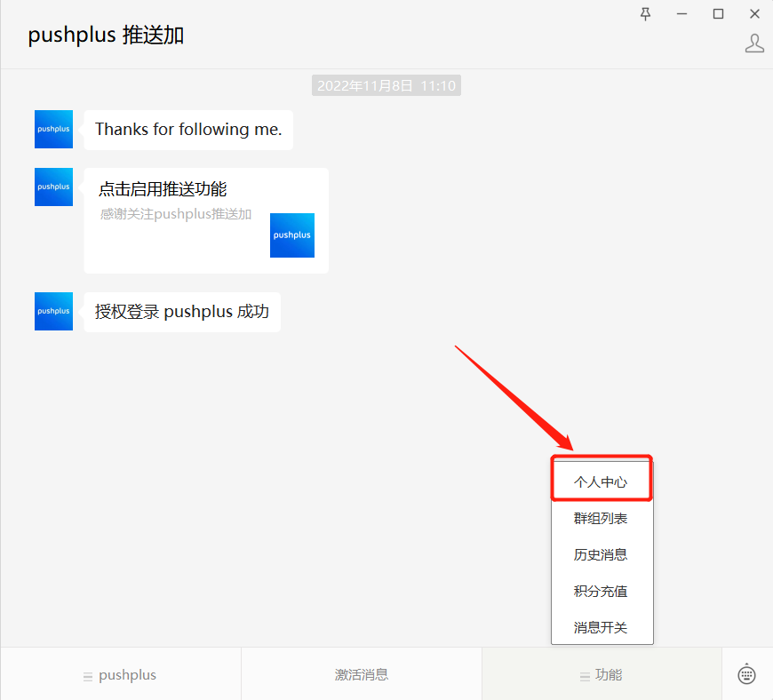Open '历史消息' menu entry

click(x=602, y=554)
